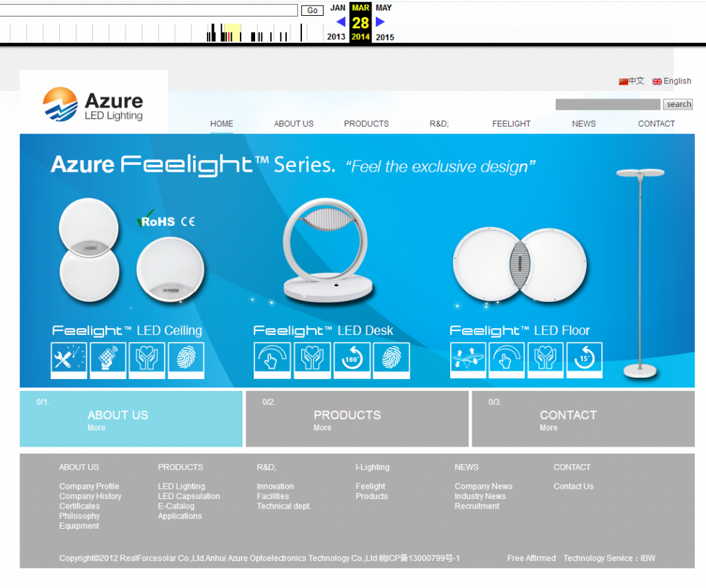This screenshot has width=706, height=588.
Task: Open Certificates footer link
Action: tap(80, 506)
